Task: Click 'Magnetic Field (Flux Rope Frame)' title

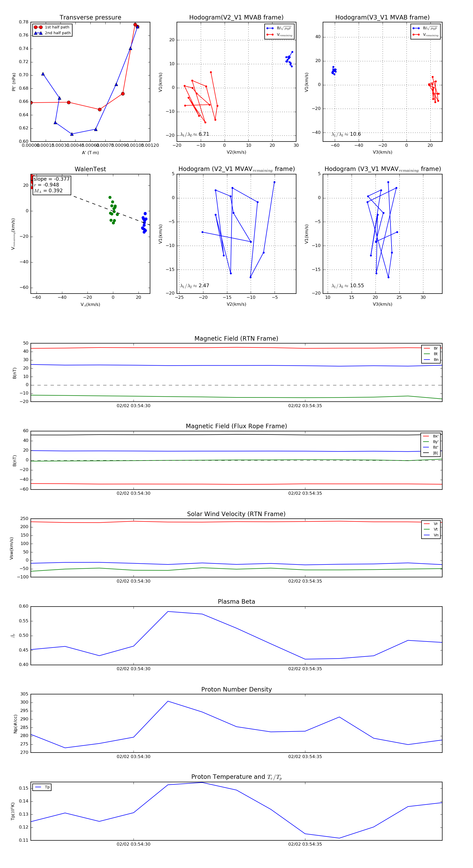Action: tap(236, 426)
